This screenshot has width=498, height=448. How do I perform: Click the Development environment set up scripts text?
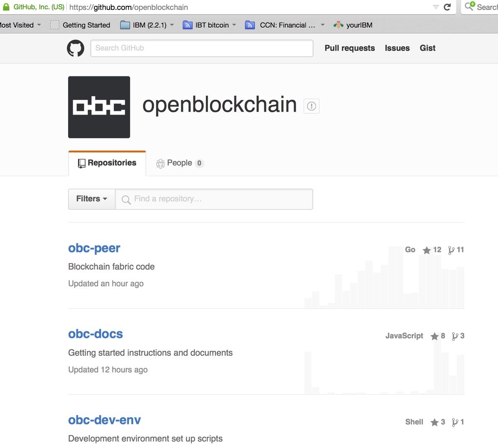(145, 438)
